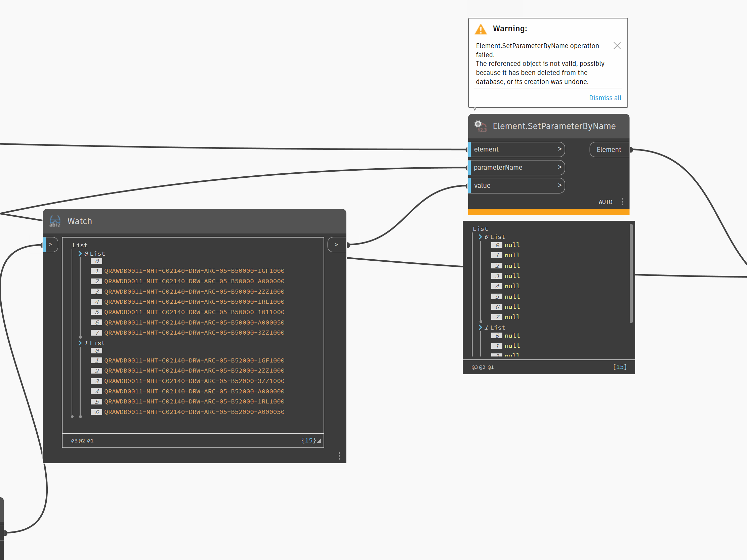Image resolution: width=747 pixels, height=560 pixels.
Task: Select item ending B52000-1GF1000
Action: pos(194,360)
